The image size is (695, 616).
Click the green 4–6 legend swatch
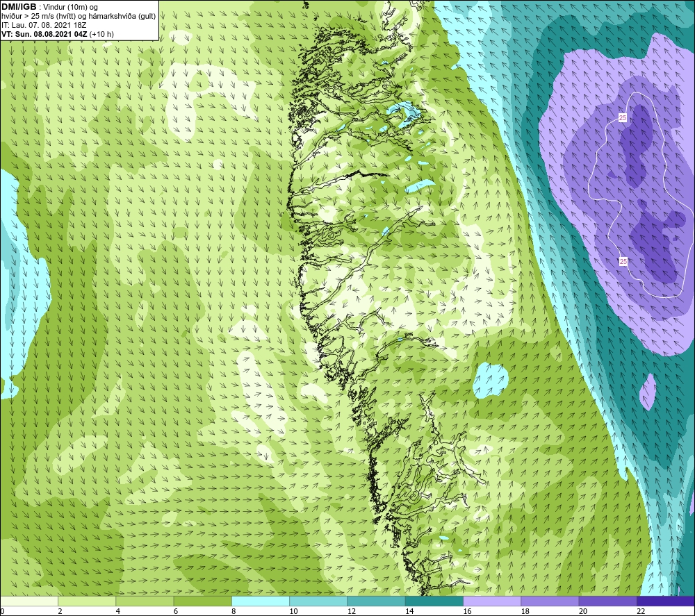[x=145, y=601]
